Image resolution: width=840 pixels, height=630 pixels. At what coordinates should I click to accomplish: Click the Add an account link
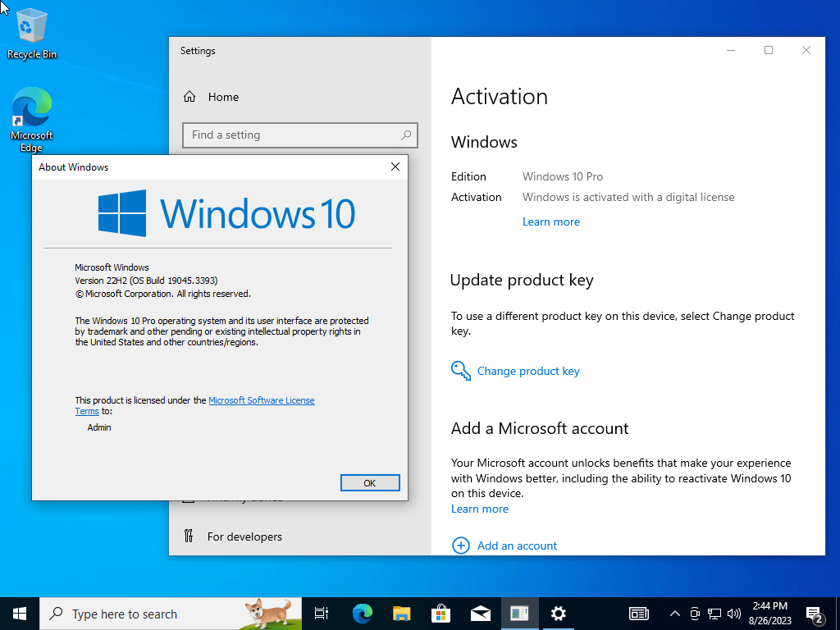coord(517,546)
